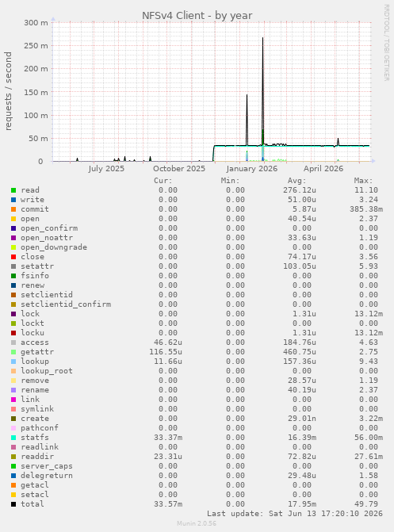Image resolution: width=394 pixels, height=532 pixels.
Task: Select the April 2026 axis label
Action: [323, 169]
